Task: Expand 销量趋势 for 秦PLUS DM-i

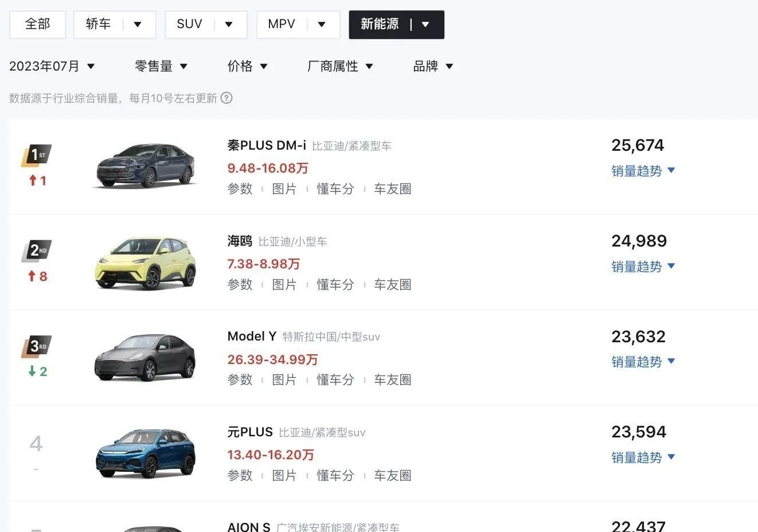Action: tap(643, 171)
